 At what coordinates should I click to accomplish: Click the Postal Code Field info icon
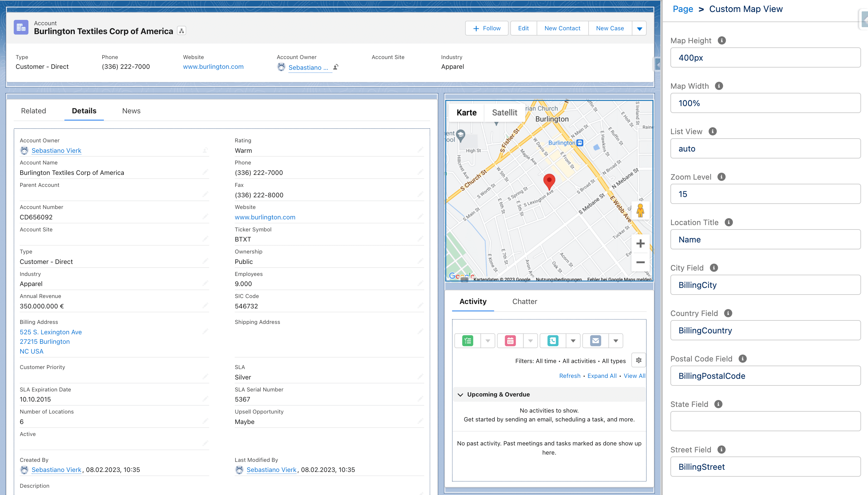pyautogui.click(x=743, y=359)
